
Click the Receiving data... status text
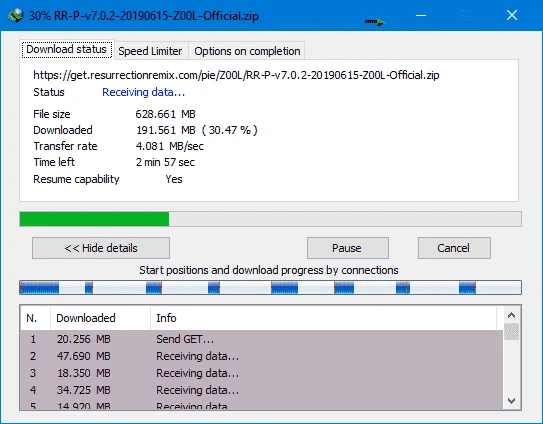pos(143,92)
